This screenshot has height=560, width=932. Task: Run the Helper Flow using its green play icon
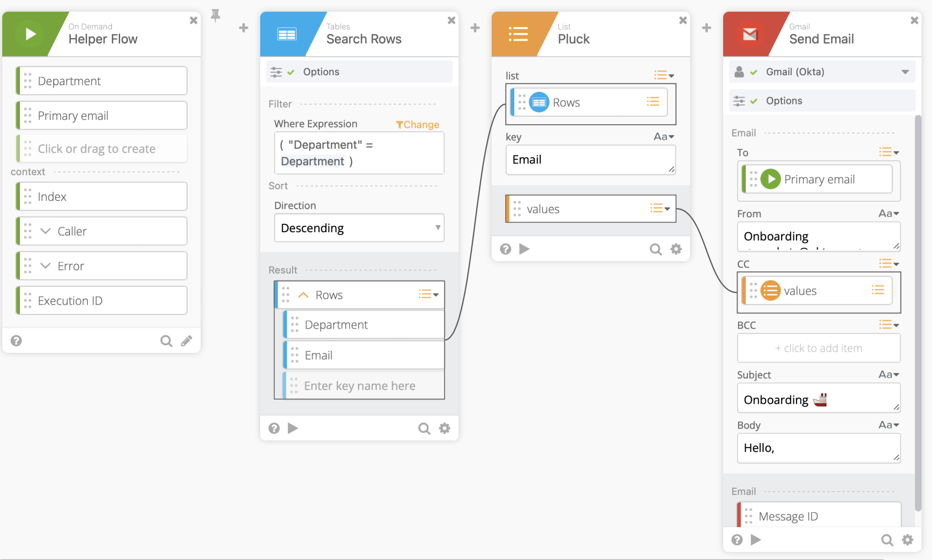coord(29,33)
